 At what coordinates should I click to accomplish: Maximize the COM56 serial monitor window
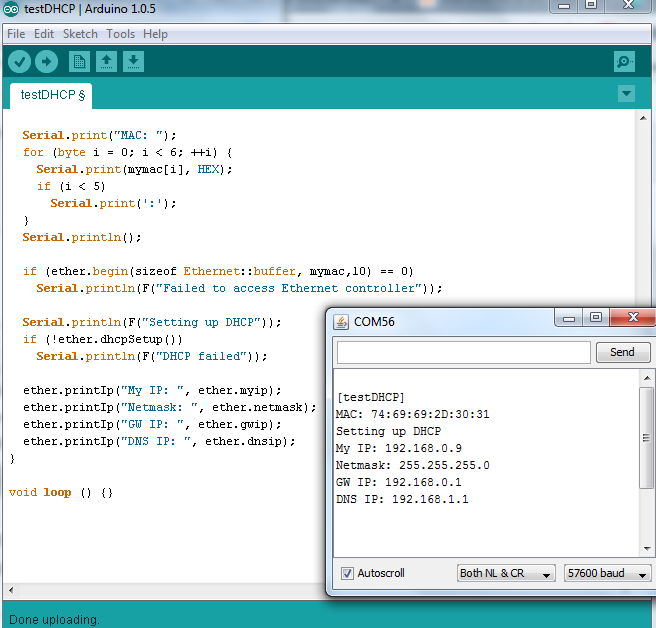596,318
